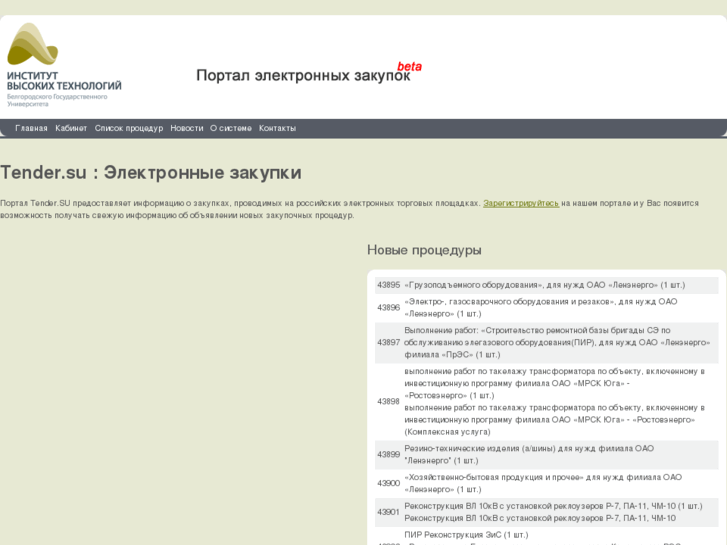Open the Грузоподъемного оборудования procedure entry
The width and height of the screenshot is (727, 545).
click(x=545, y=285)
